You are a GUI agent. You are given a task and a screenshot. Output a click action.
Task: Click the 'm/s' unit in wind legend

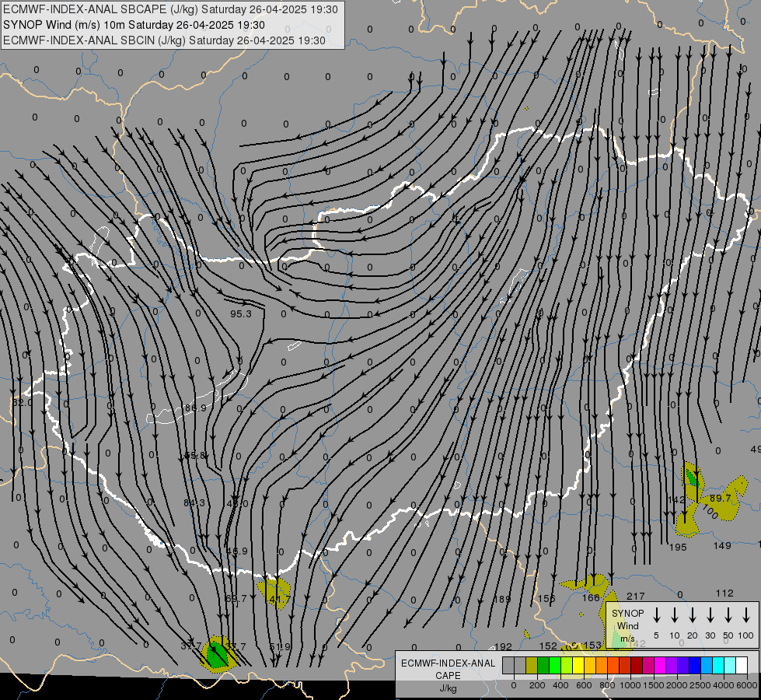click(x=627, y=639)
